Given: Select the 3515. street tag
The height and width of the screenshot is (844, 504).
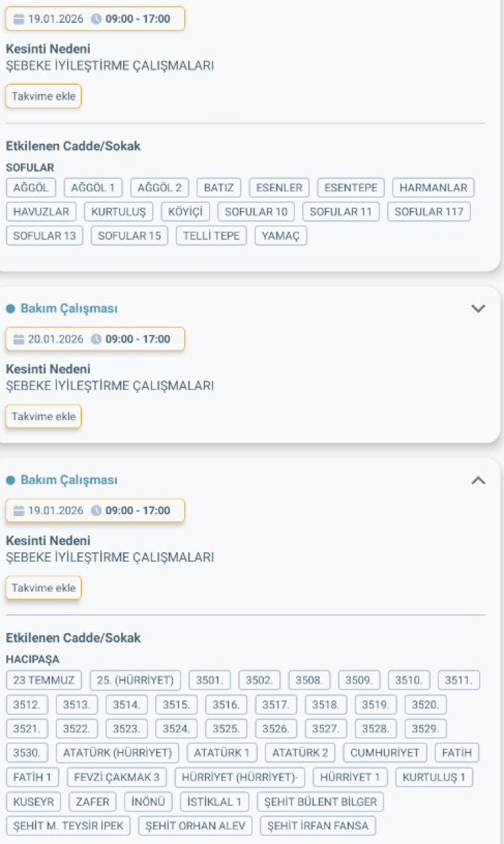Looking at the screenshot, I should click(x=177, y=705).
